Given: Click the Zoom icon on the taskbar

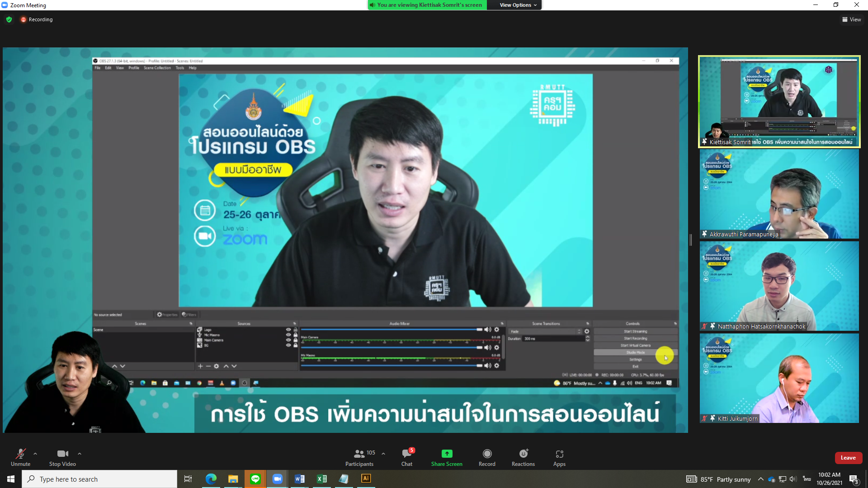Looking at the screenshot, I should pos(277,479).
